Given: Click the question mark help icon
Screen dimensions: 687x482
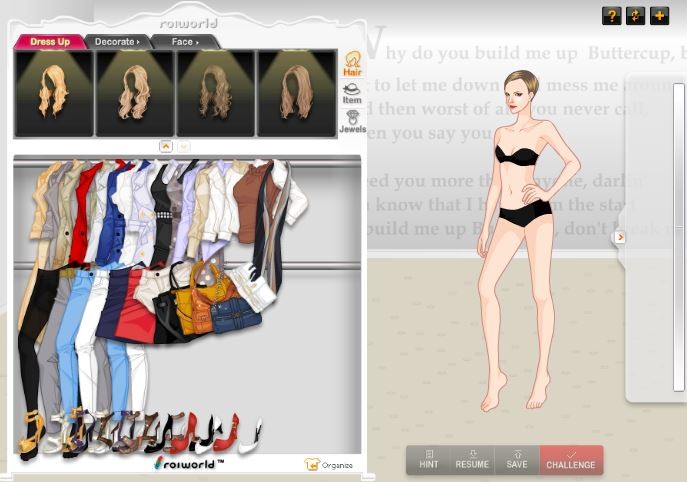Looking at the screenshot, I should 611,15.
